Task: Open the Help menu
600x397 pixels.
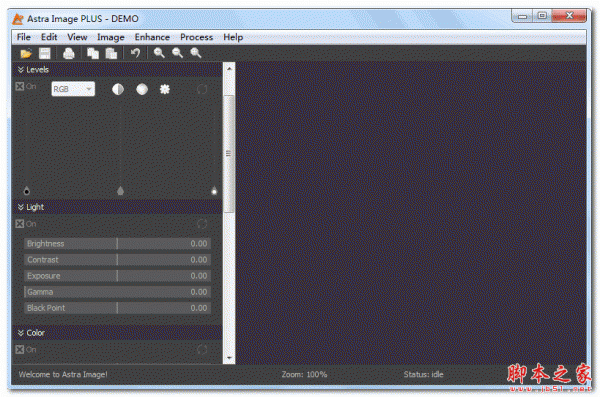Action: click(233, 37)
